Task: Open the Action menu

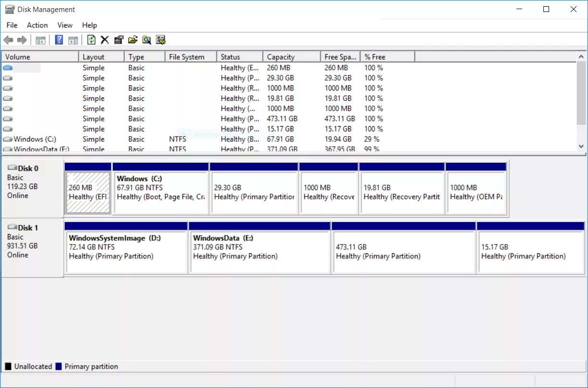Action: (x=37, y=25)
